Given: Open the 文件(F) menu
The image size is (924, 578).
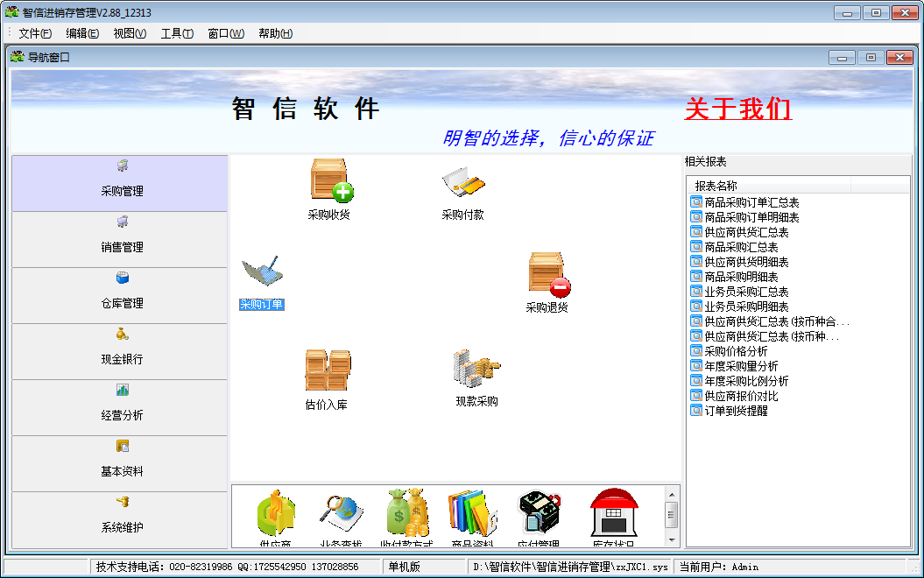Looking at the screenshot, I should coord(35,33).
